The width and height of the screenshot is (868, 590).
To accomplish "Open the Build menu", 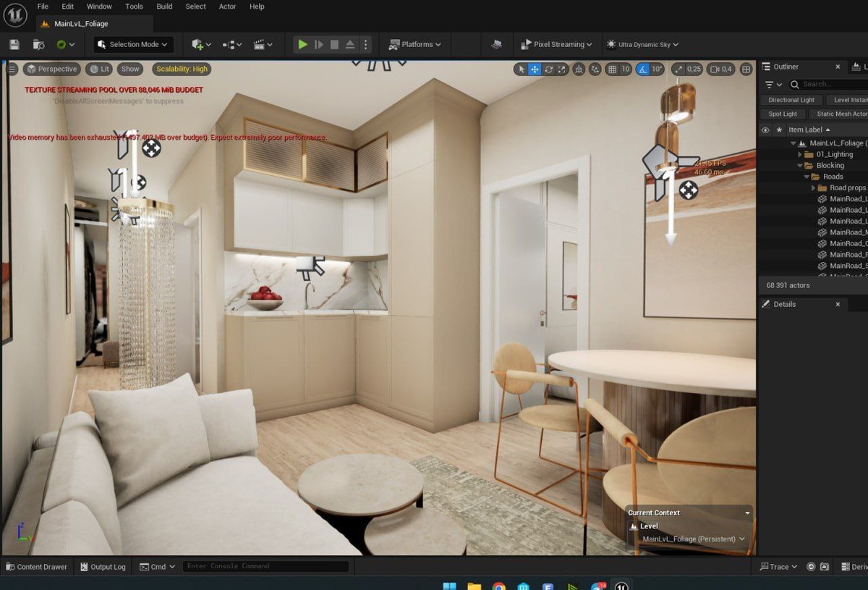I will pos(165,7).
